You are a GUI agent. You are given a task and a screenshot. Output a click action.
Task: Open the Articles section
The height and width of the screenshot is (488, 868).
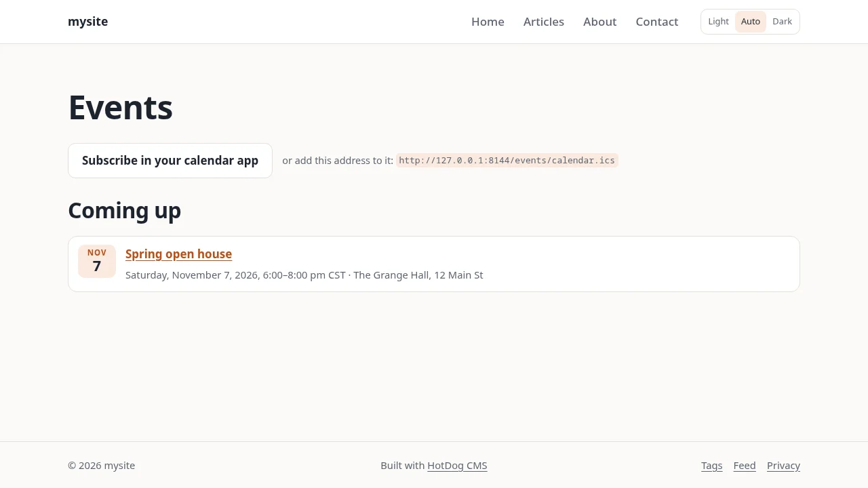tap(544, 22)
